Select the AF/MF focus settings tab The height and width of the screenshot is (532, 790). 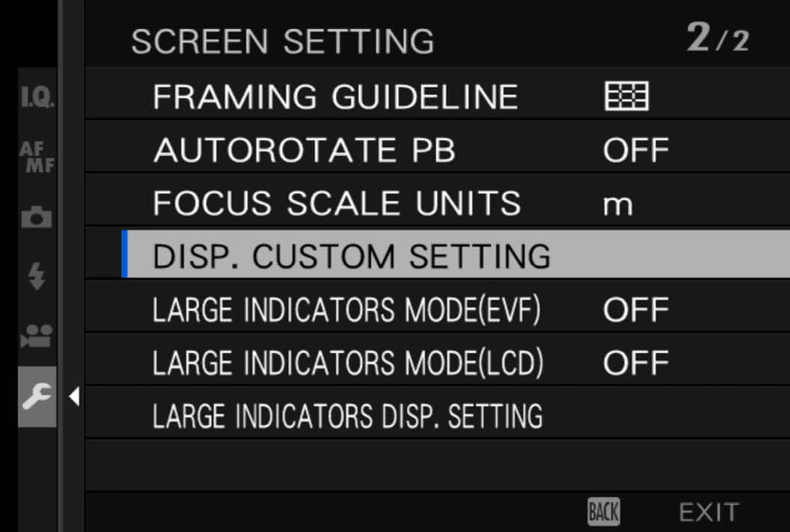pos(37,156)
